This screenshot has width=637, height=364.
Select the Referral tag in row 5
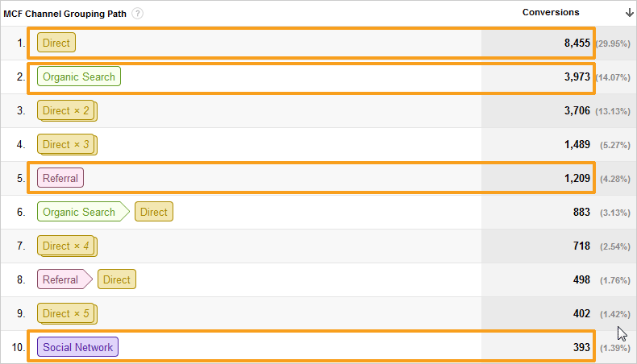coord(60,178)
